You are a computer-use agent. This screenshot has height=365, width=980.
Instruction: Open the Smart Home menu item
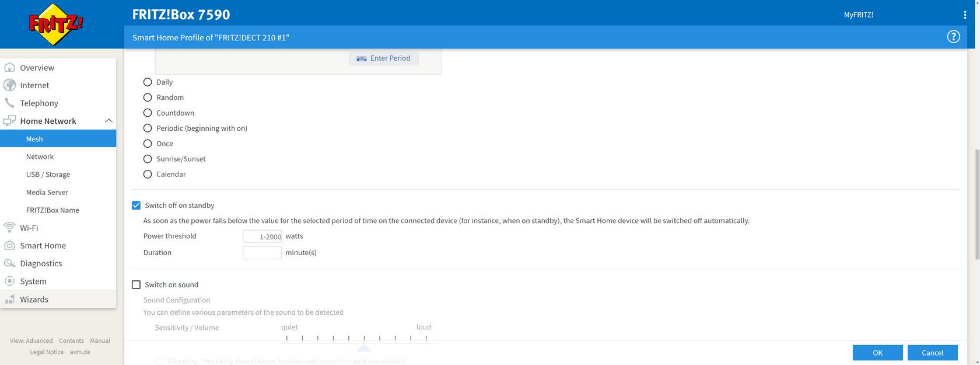click(x=43, y=246)
